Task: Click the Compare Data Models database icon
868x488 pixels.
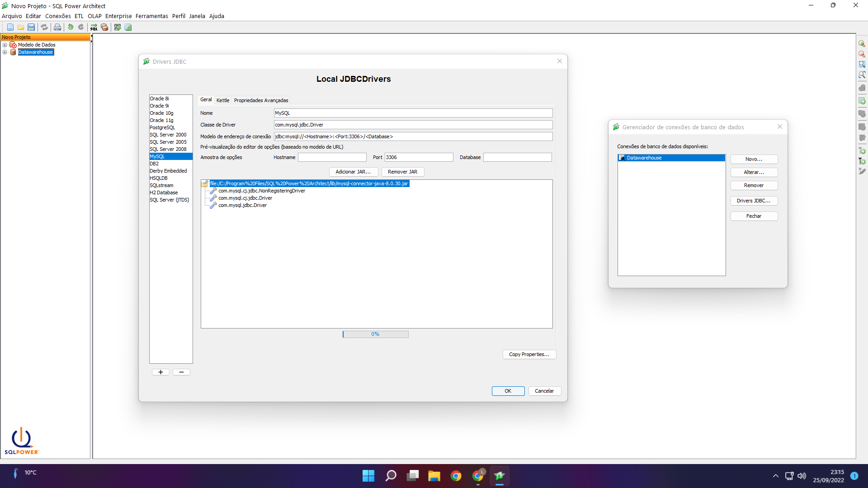Action: [104, 27]
